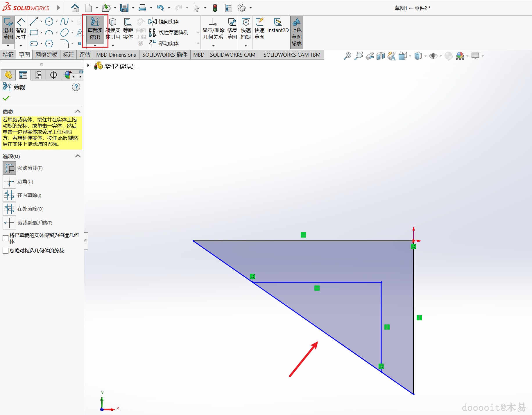Click Convert Entities (转换实体引用) tool

click(x=113, y=28)
